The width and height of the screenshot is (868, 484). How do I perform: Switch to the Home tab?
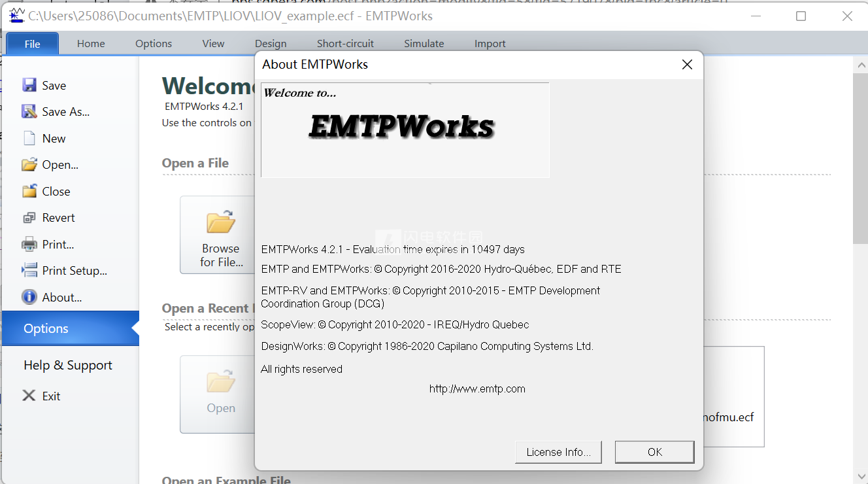91,44
